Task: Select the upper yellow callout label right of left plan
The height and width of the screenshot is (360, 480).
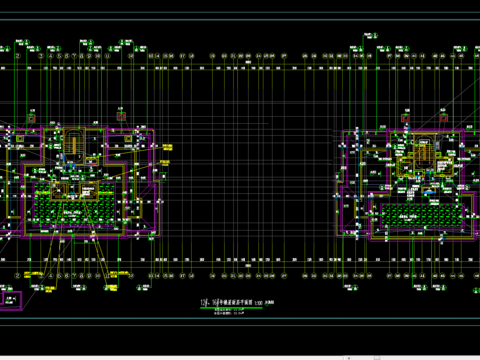Action: click(x=167, y=147)
